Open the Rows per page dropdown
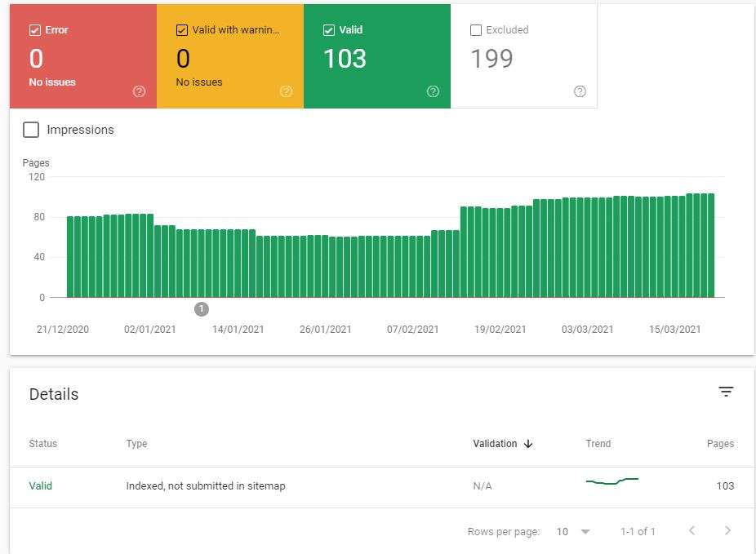The image size is (756, 554). (x=573, y=532)
